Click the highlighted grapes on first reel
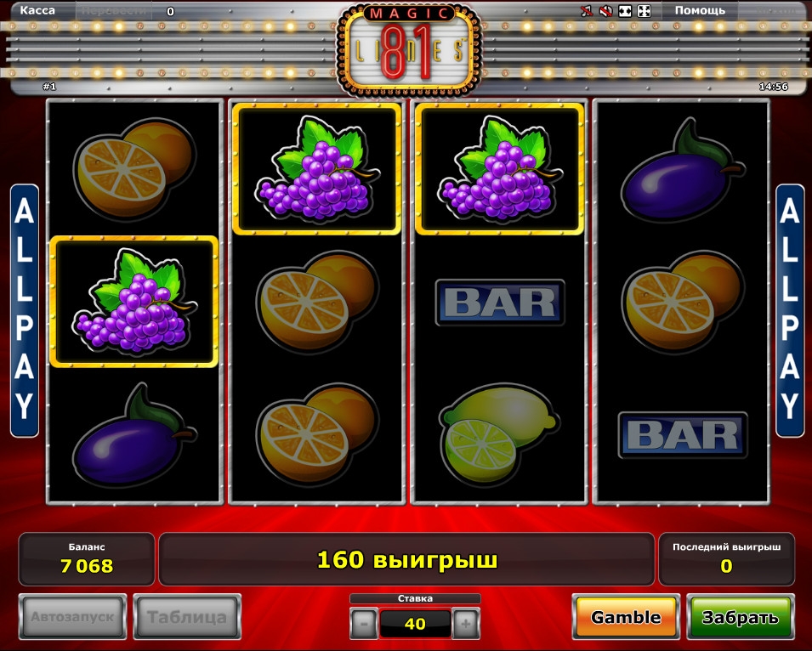 [x=134, y=302]
